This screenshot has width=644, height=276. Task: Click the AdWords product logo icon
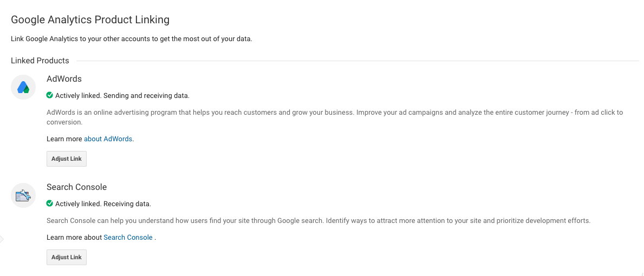click(23, 87)
